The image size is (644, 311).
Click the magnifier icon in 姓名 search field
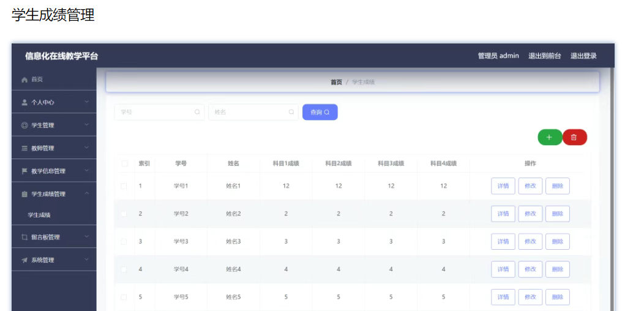[x=291, y=112]
